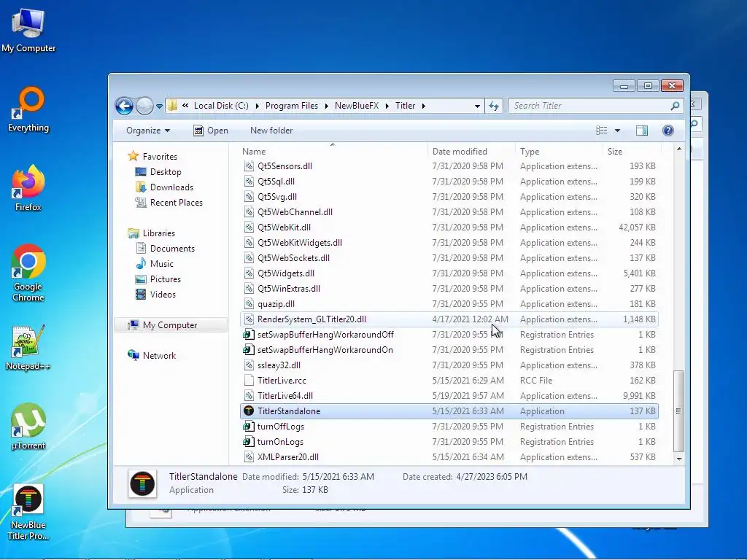Sort by the Name column header
The width and height of the screenshot is (747, 560).
click(x=333, y=152)
